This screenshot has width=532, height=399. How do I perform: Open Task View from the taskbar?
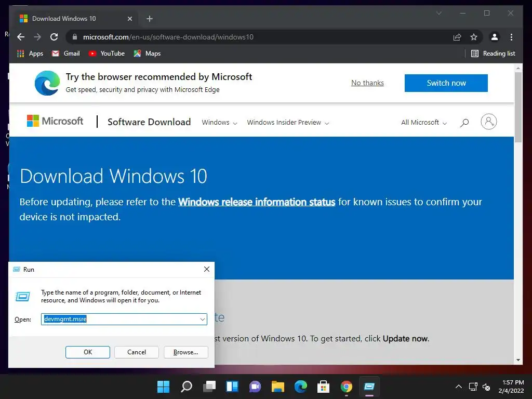coord(209,387)
